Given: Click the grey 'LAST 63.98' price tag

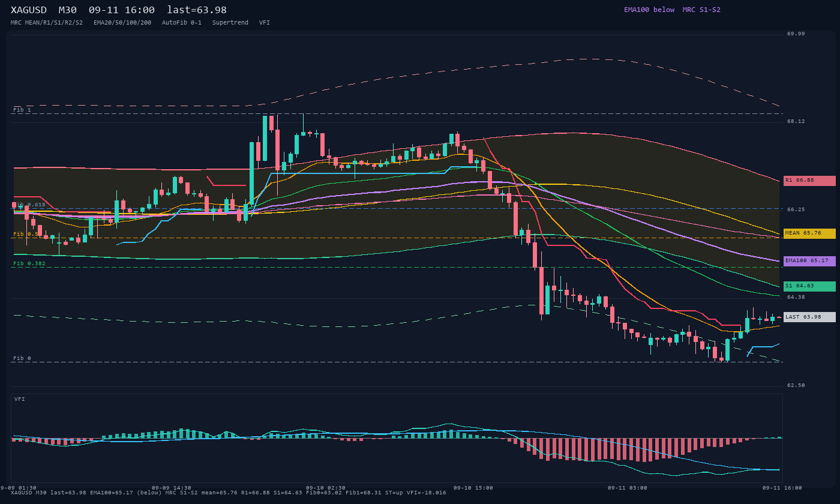Looking at the screenshot, I should tap(809, 317).
